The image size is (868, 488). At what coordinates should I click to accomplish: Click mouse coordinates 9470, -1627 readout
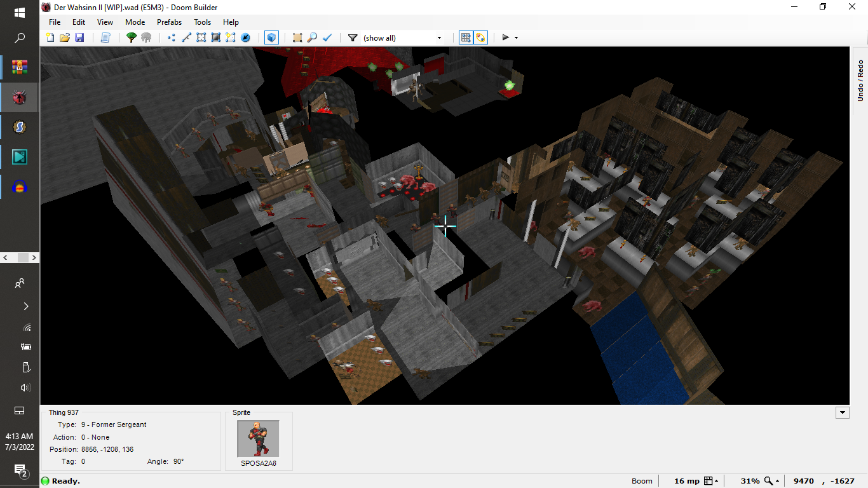point(825,481)
